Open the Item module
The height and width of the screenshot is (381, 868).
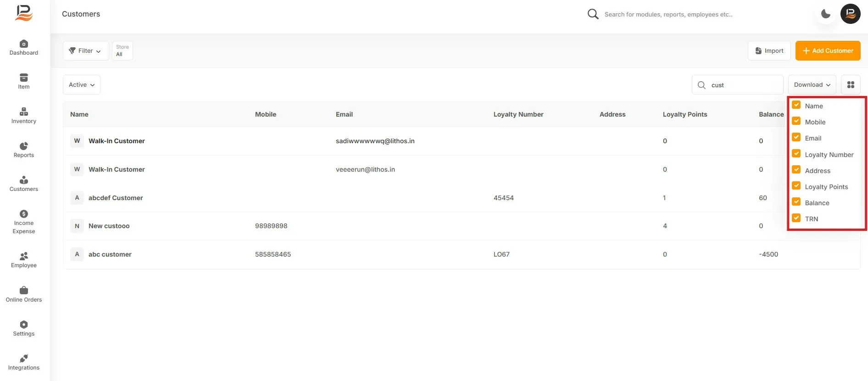[24, 81]
